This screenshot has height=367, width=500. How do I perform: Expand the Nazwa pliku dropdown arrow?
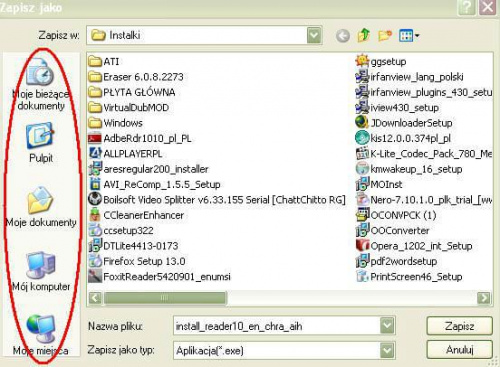coord(387,326)
